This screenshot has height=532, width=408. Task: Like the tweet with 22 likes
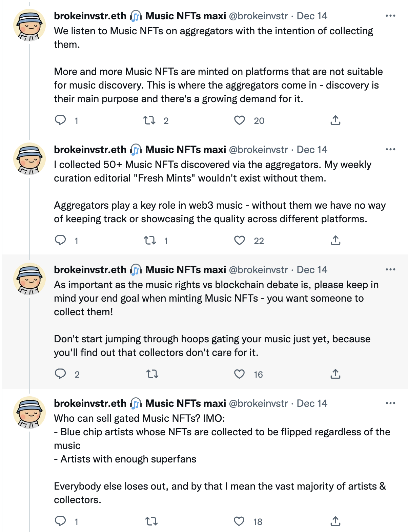pos(240,240)
